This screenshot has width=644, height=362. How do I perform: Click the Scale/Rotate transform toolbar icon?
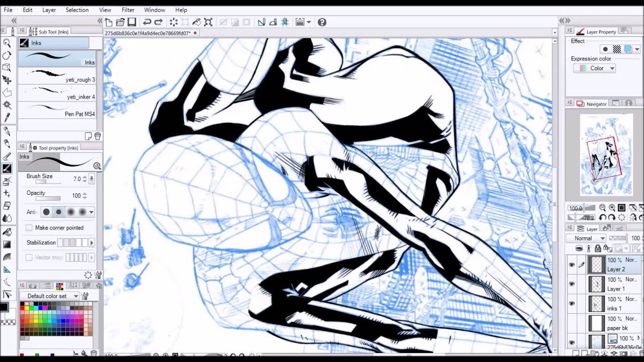point(208,22)
